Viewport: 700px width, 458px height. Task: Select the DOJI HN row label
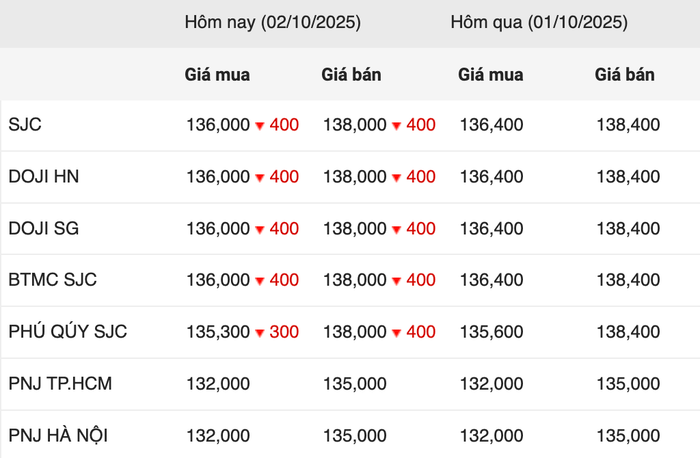(43, 177)
